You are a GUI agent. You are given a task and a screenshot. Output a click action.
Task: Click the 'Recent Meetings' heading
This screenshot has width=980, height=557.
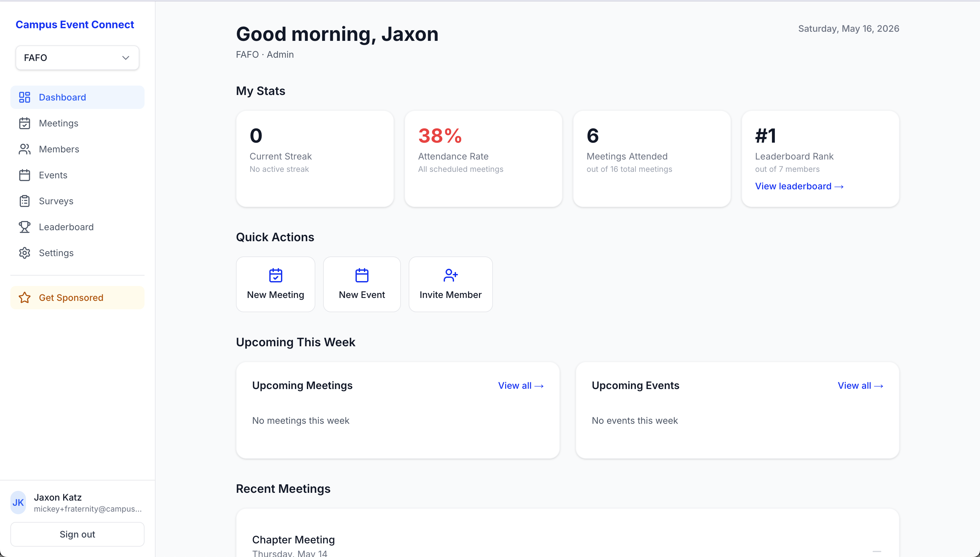[283, 489]
